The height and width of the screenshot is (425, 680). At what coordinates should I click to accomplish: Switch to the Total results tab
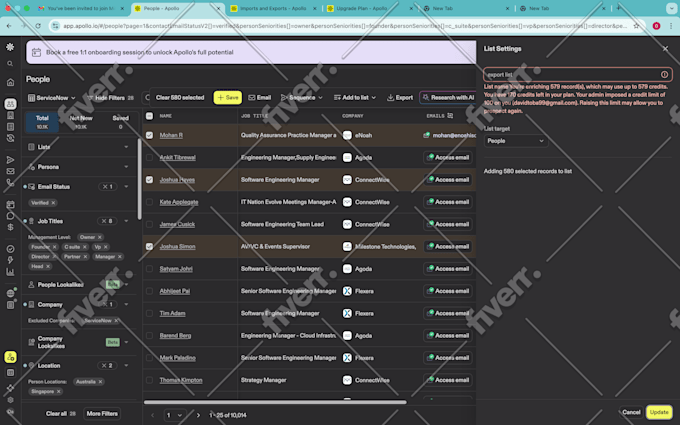(x=42, y=122)
